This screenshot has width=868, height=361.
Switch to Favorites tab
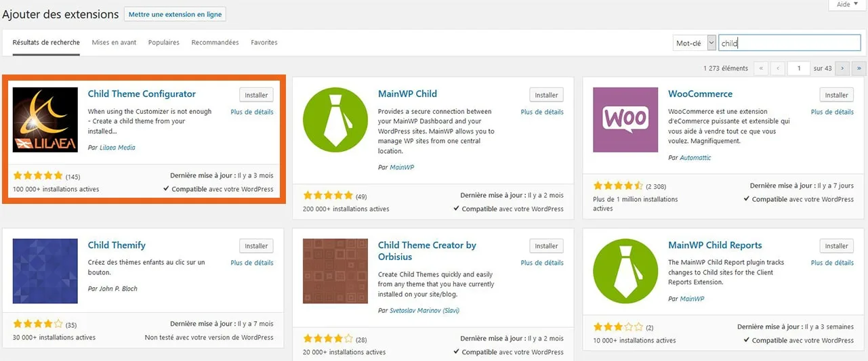point(264,43)
